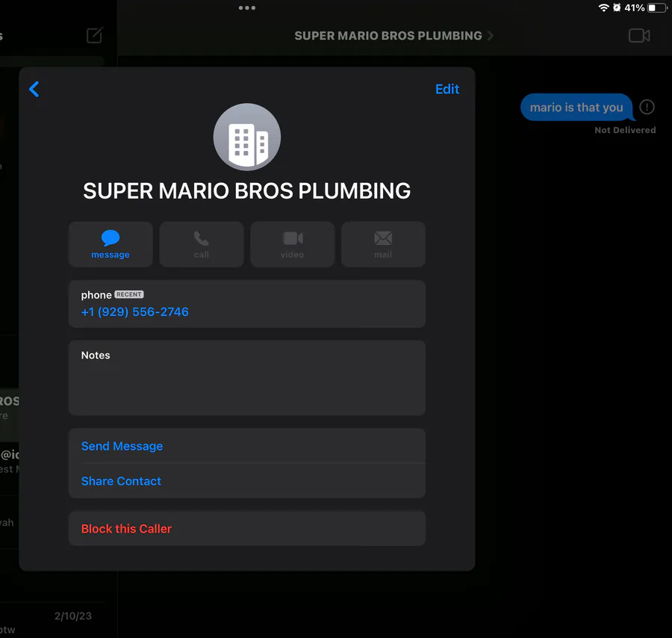Go back using the blue chevron arrow
Viewport: 672px width, 638px height.
34,89
